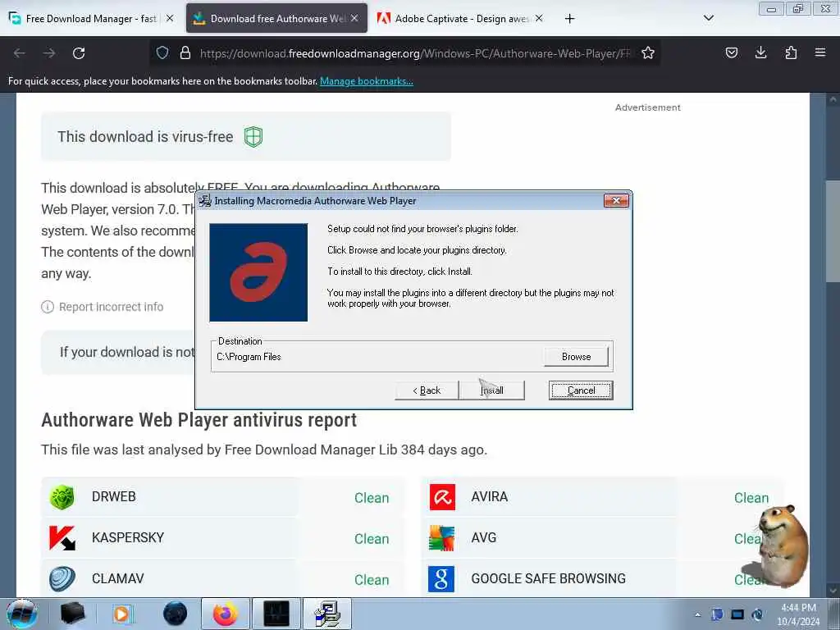
Task: Expand the list all tabs chevron
Action: [708, 18]
